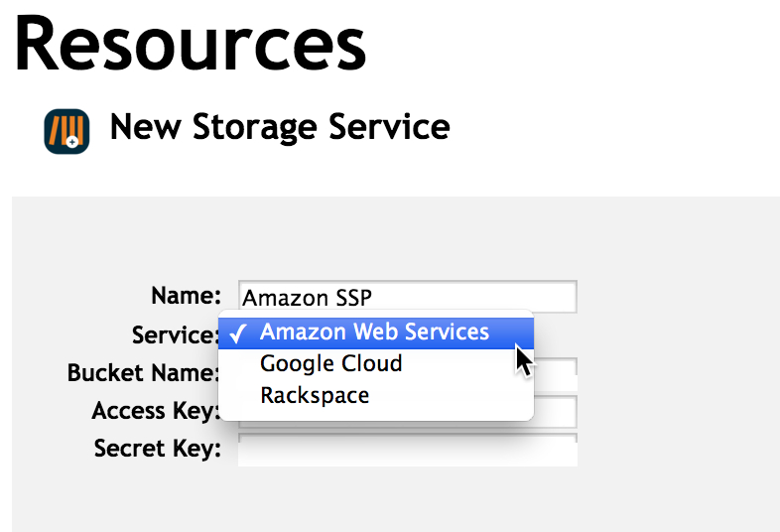Click the Secret Key input field

coord(408,450)
